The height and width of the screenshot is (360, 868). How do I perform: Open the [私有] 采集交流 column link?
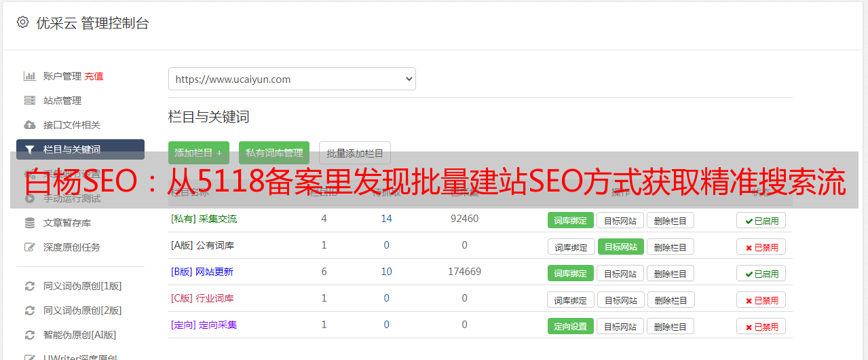tap(204, 219)
